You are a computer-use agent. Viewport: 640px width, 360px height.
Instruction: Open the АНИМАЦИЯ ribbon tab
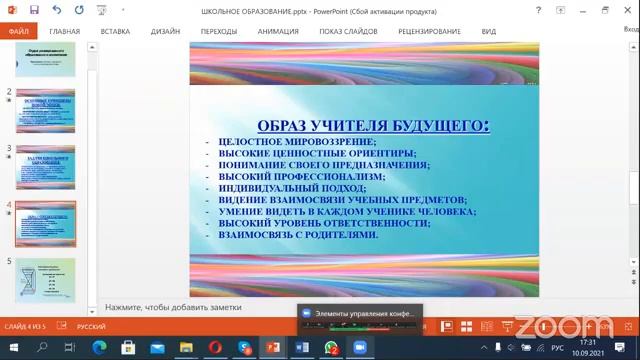tap(278, 31)
